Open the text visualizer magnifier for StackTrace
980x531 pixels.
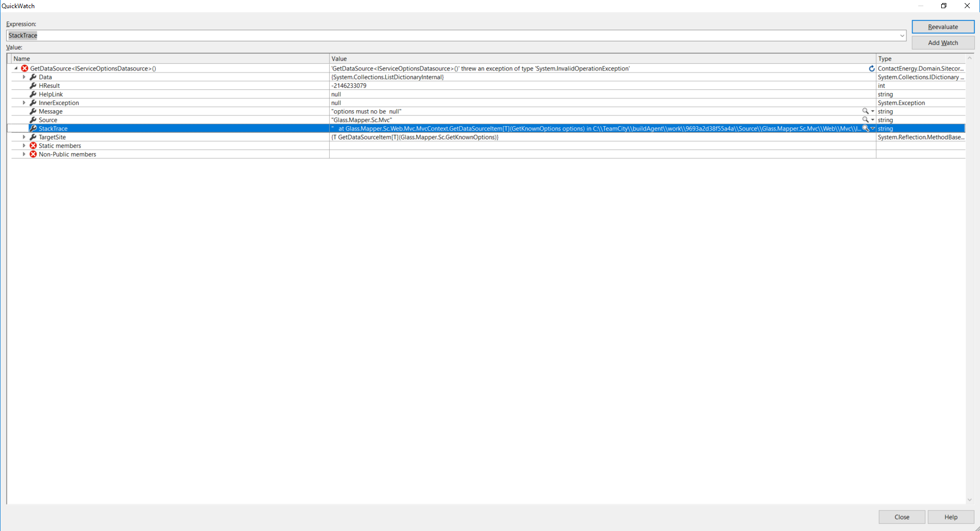(x=865, y=129)
